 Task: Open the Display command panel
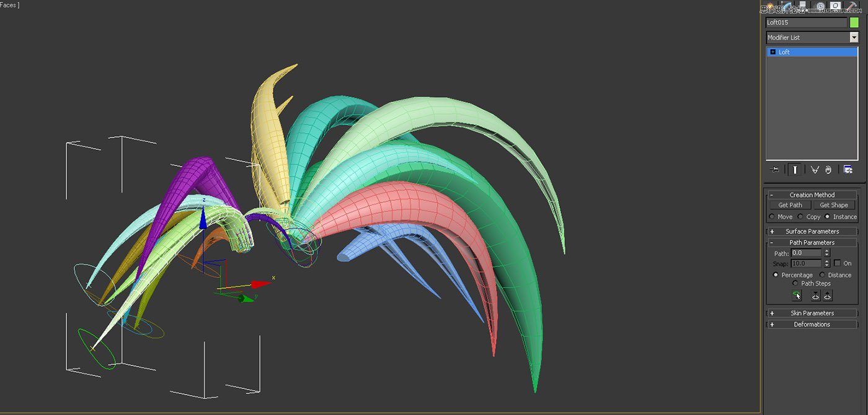(x=836, y=5)
